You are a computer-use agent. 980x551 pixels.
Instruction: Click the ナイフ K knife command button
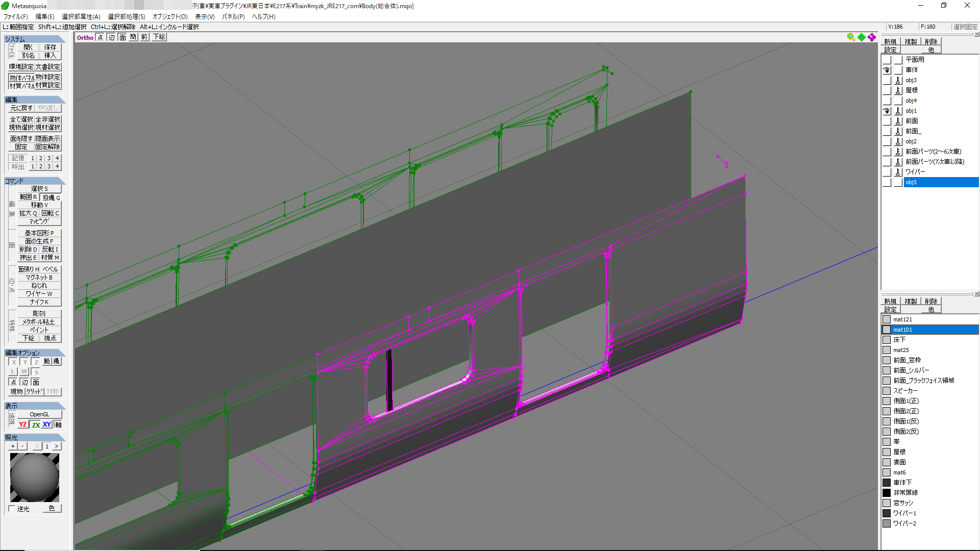pyautogui.click(x=39, y=302)
